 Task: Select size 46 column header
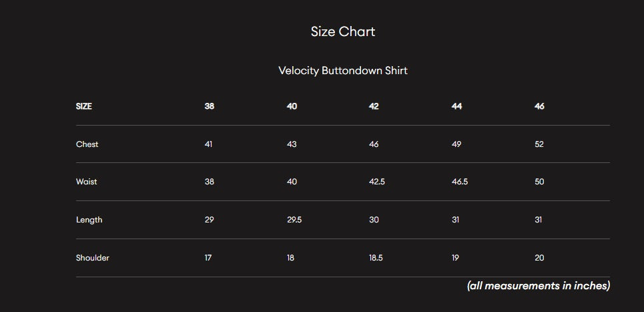click(x=539, y=106)
